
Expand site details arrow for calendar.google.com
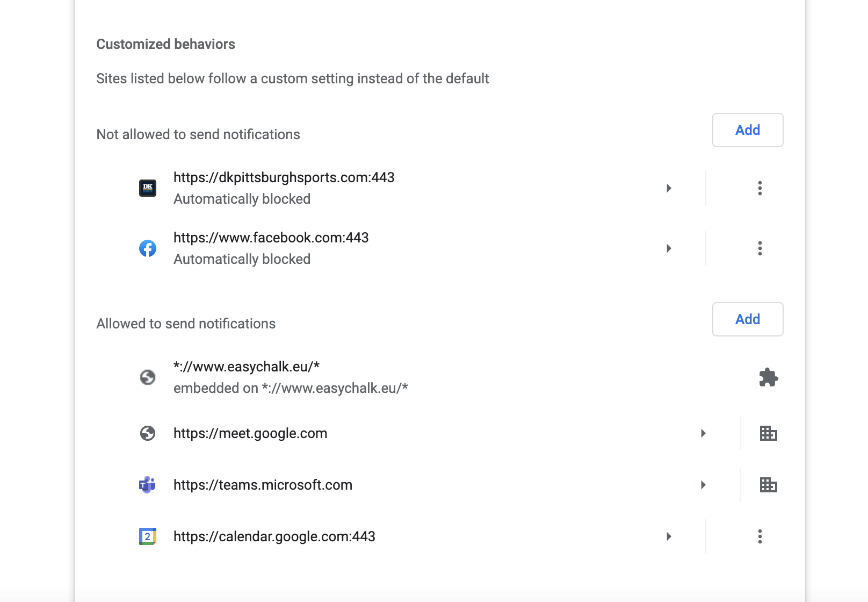click(669, 536)
